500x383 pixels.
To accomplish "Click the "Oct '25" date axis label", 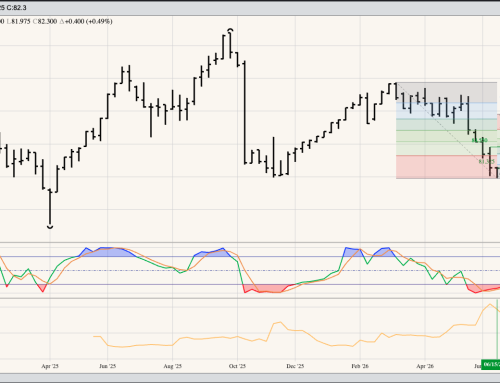I will tap(237, 366).
